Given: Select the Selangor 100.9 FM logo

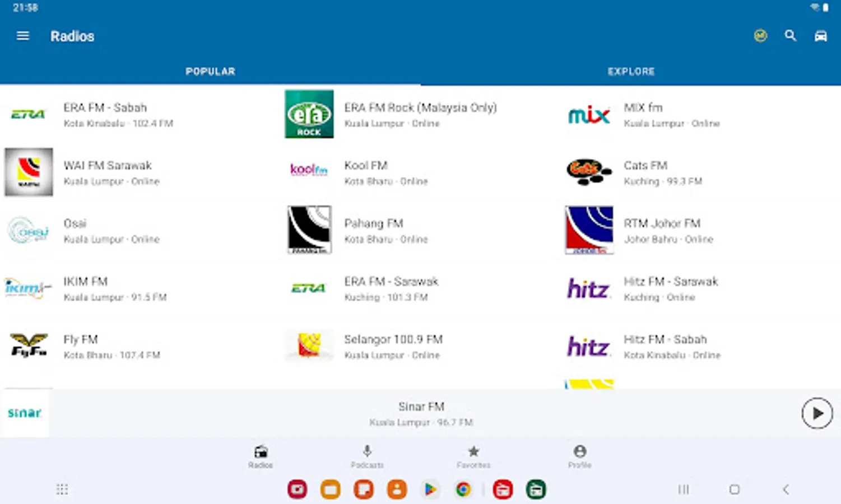Looking at the screenshot, I should [309, 346].
